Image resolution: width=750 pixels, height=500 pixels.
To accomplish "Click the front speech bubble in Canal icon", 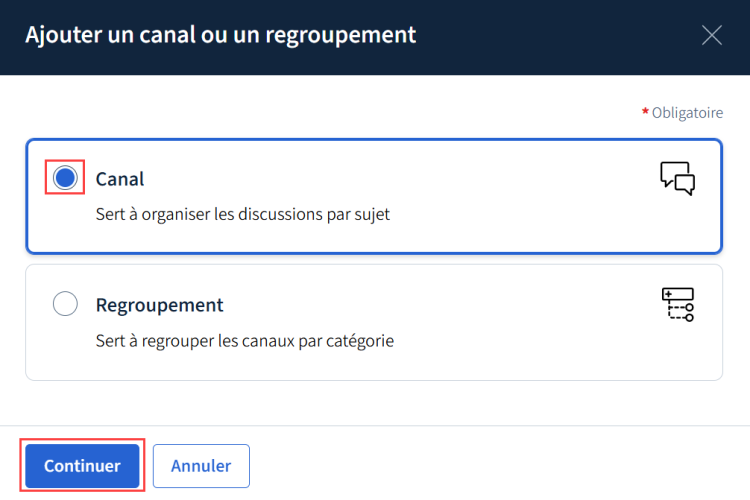I will click(x=686, y=185).
